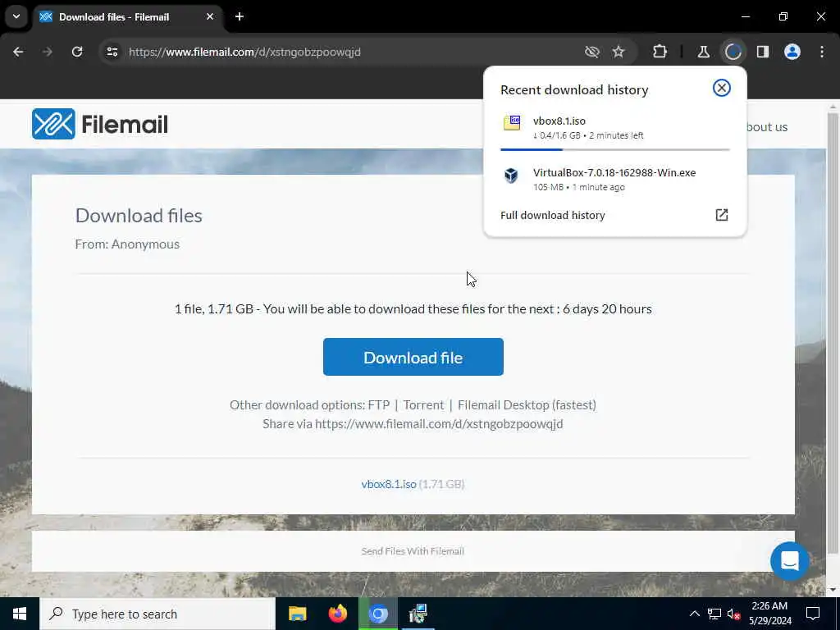Image resolution: width=840 pixels, height=630 pixels.
Task: Open Firefox from the taskbar
Action: pos(337,614)
